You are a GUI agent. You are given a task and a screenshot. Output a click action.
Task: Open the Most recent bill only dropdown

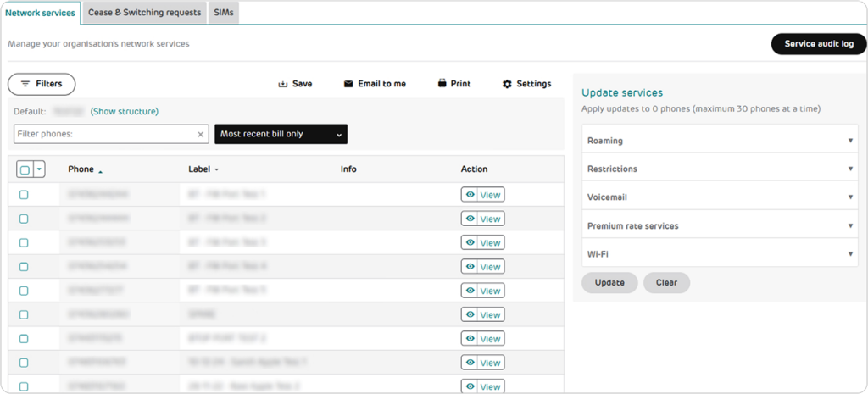(x=281, y=134)
